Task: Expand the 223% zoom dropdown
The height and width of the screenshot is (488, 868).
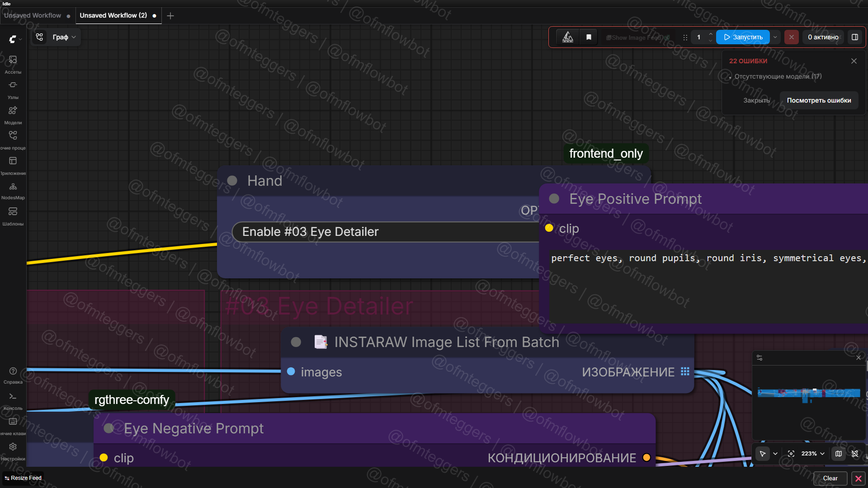Action: coord(813,454)
